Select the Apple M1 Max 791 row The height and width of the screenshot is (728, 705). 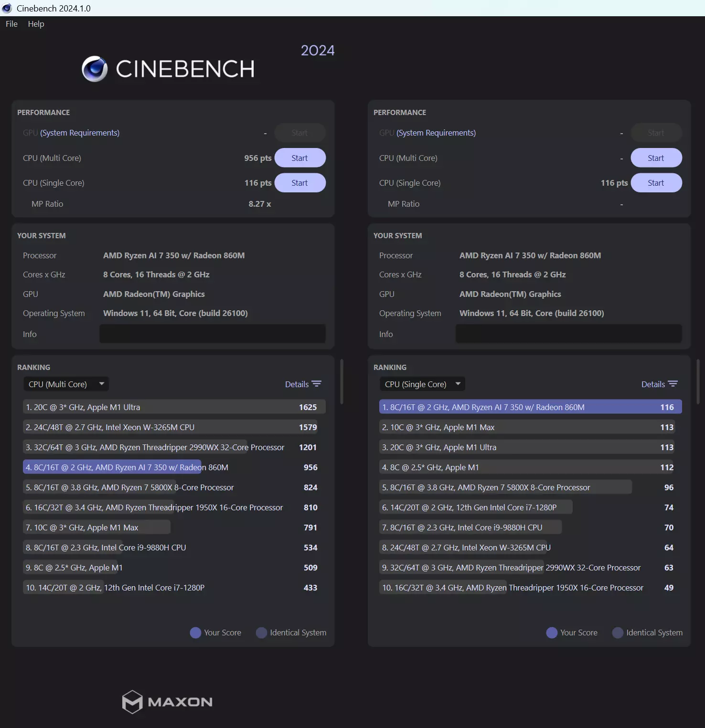pyautogui.click(x=174, y=528)
